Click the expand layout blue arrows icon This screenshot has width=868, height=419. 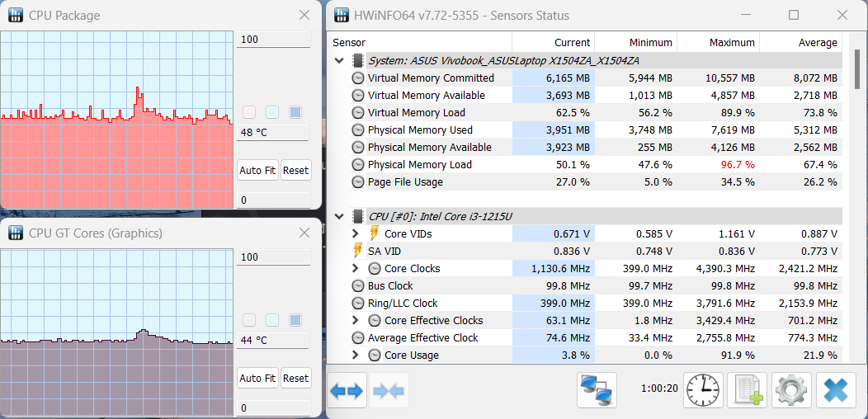(x=347, y=391)
